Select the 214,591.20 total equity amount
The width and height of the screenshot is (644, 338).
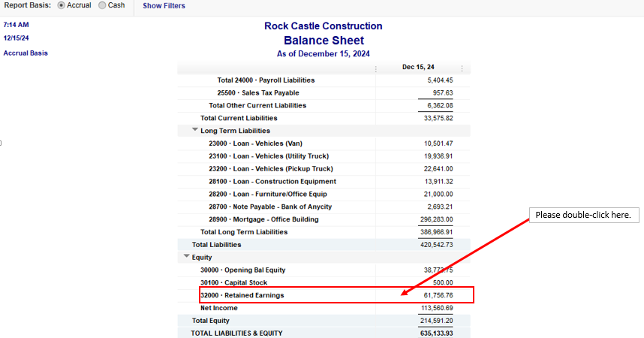pos(437,321)
